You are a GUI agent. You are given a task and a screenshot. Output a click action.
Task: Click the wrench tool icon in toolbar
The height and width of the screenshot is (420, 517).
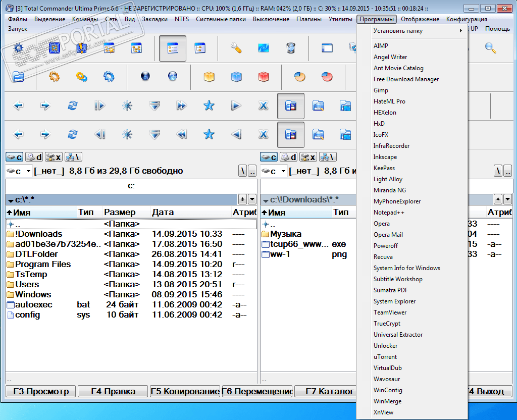click(236, 48)
